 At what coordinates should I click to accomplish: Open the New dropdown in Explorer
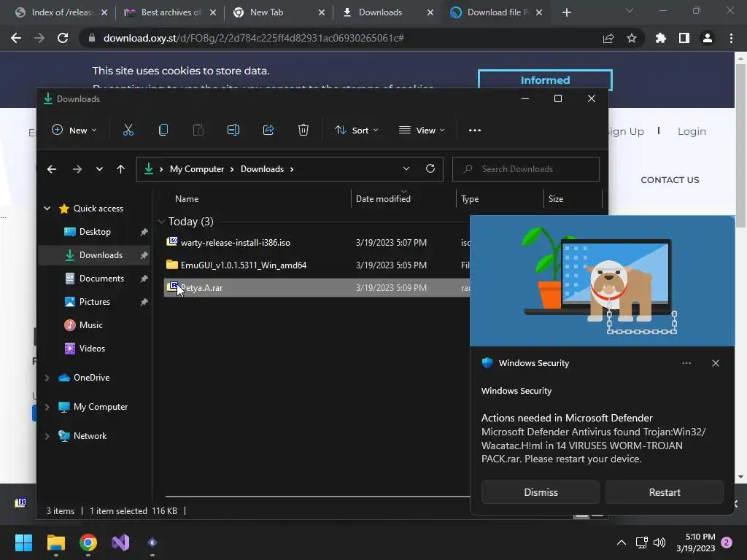click(x=74, y=130)
